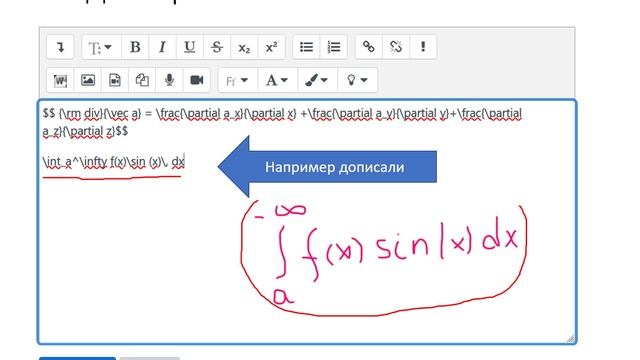Open the manage files button
Viewport: 640px width, 360px height.
click(x=142, y=80)
